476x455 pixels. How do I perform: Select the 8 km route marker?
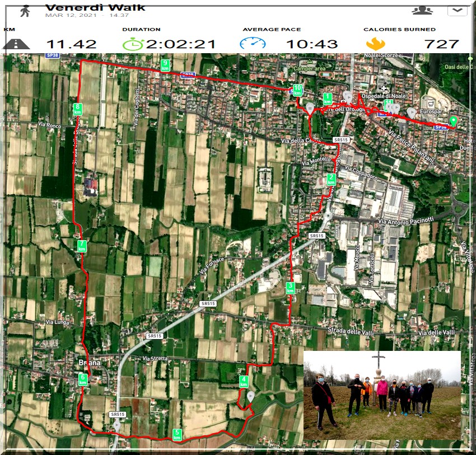[77, 109]
